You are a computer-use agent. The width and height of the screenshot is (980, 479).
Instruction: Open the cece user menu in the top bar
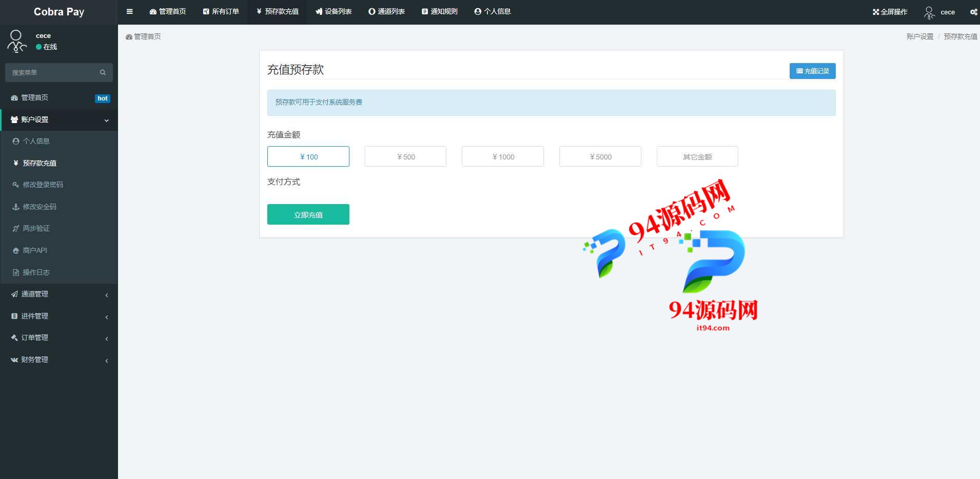click(x=939, y=12)
